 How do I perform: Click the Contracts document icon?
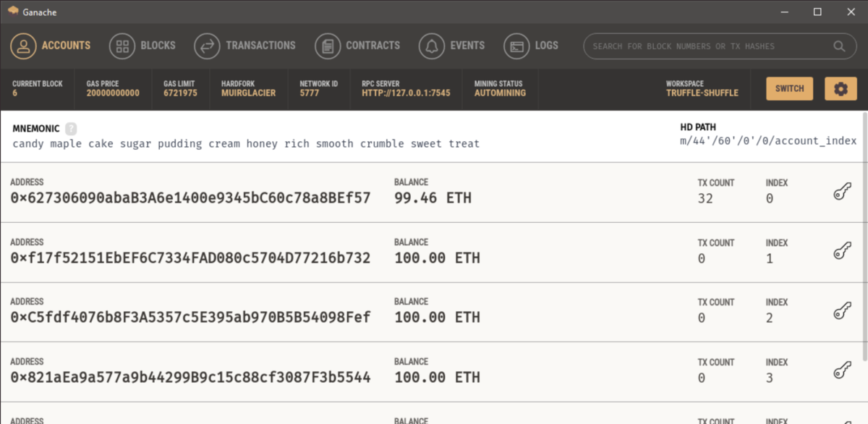pyautogui.click(x=328, y=46)
